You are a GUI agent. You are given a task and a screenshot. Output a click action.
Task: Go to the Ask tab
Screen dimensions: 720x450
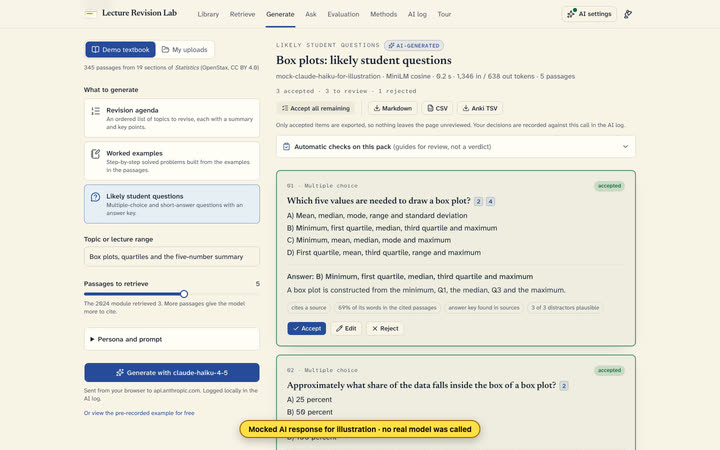click(311, 14)
